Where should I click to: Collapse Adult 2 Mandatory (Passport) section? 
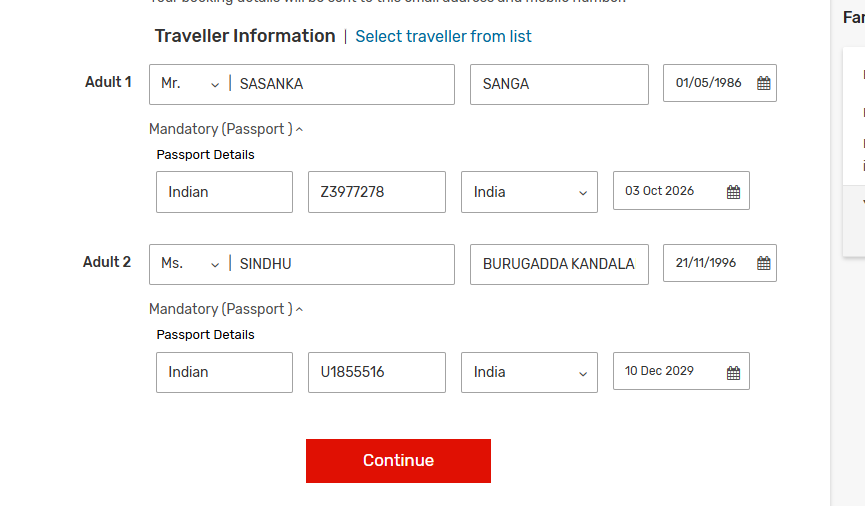click(226, 309)
